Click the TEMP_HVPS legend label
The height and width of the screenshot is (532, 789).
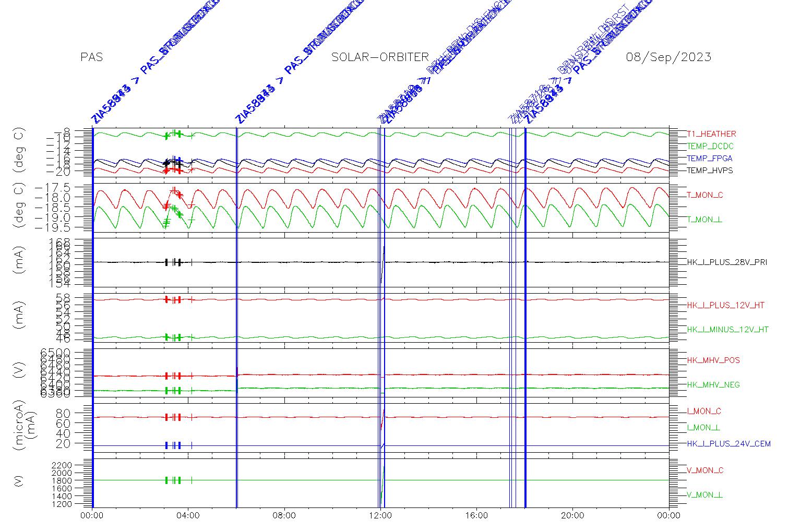tap(710, 171)
